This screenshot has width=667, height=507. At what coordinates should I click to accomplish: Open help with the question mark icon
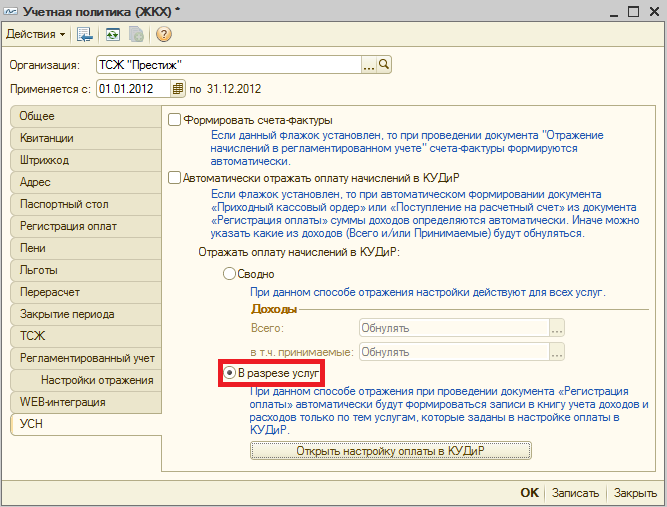pyautogui.click(x=164, y=34)
